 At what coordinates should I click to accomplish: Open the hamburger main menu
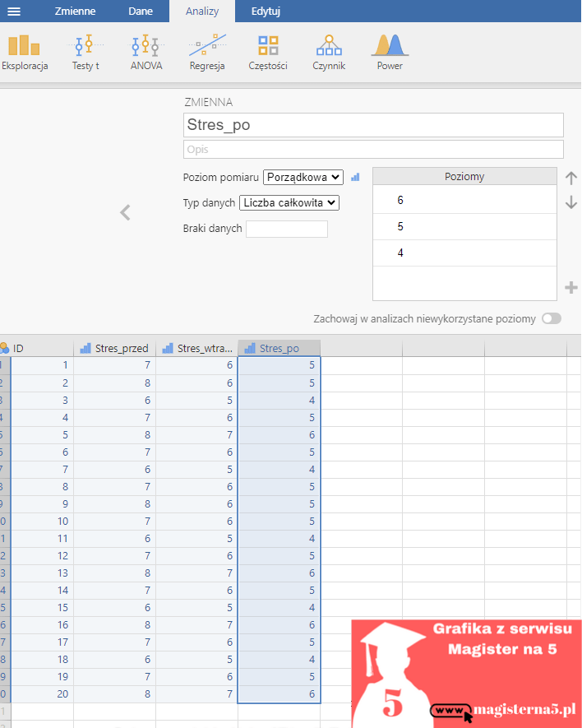[15, 11]
